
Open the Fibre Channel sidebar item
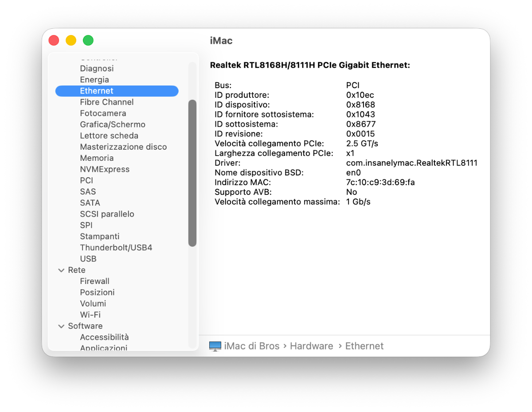coord(106,102)
